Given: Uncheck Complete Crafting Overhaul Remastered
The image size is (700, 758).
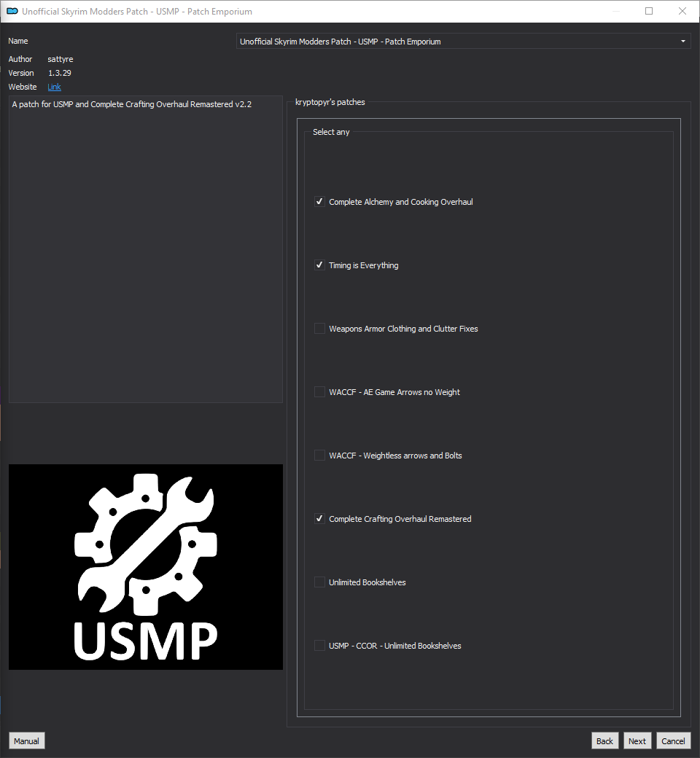Looking at the screenshot, I should click(319, 519).
